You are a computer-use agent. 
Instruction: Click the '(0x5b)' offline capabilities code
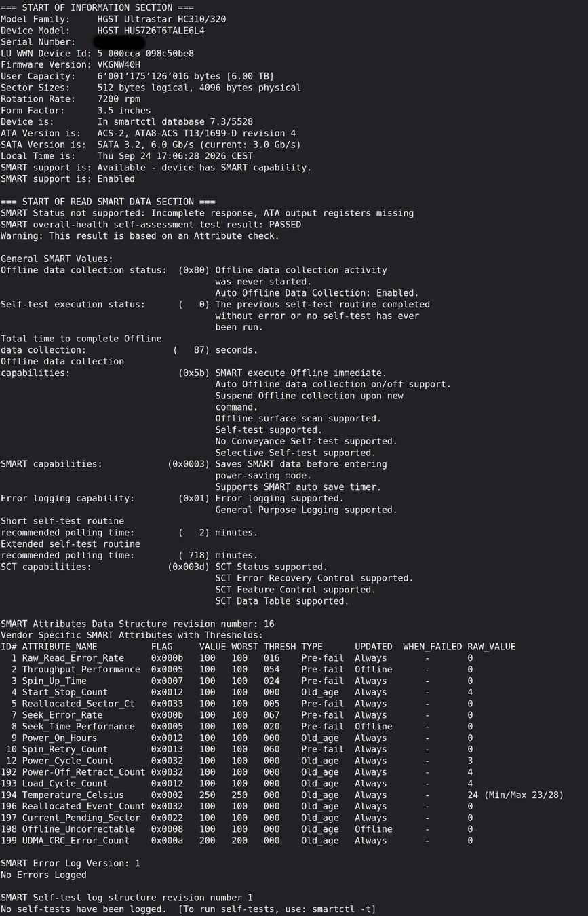194,373
